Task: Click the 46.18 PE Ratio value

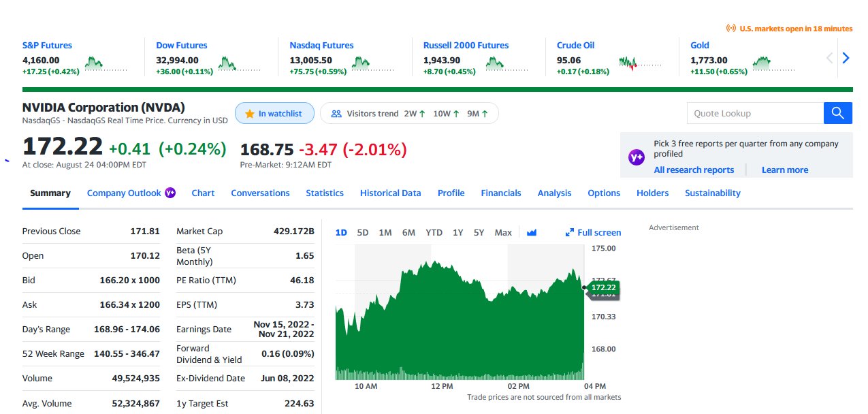Action: coord(303,281)
